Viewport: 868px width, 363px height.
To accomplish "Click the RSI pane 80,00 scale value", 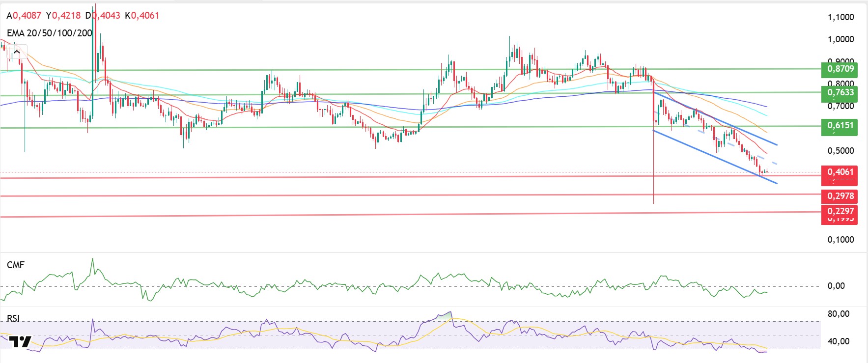I will coord(838,314).
